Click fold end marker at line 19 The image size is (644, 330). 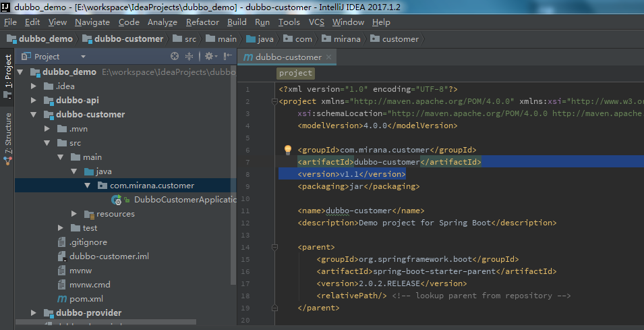click(x=274, y=308)
